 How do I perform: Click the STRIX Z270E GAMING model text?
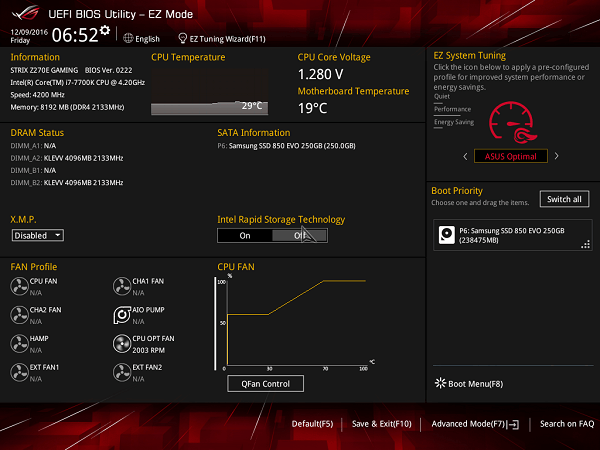[44, 70]
